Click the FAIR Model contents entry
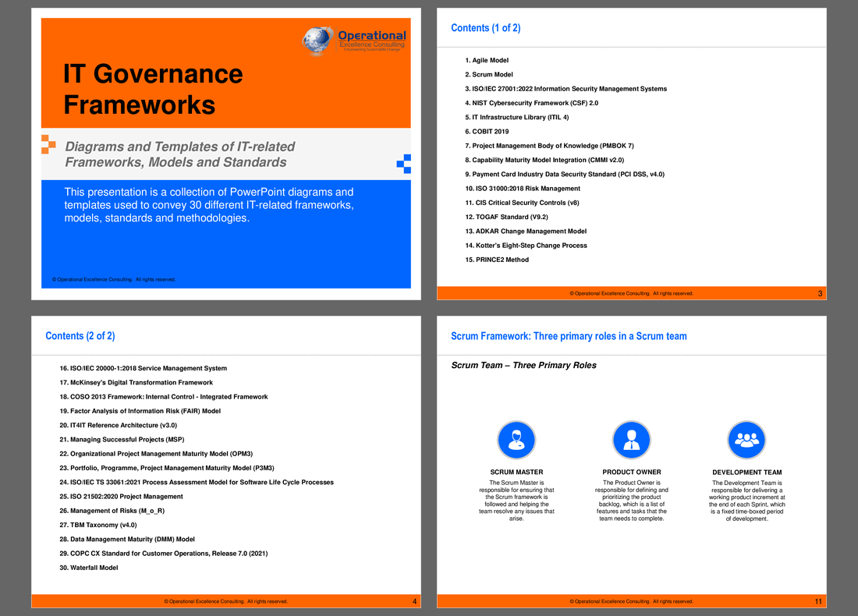Image resolution: width=858 pixels, height=616 pixels. pyautogui.click(x=140, y=411)
